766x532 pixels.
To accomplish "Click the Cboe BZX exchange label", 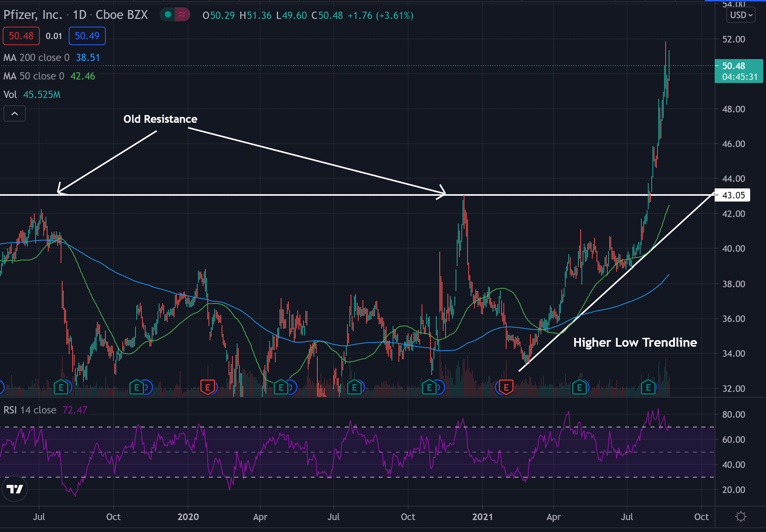I will click(x=122, y=15).
